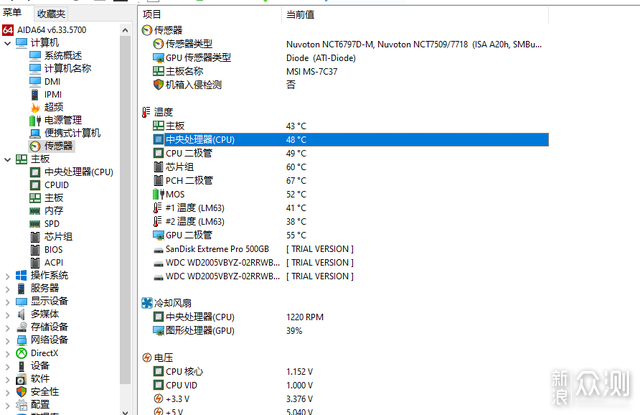The width and height of the screenshot is (640, 415).
Task: Click the 机箱入侵检测 row
Action: pos(351,85)
